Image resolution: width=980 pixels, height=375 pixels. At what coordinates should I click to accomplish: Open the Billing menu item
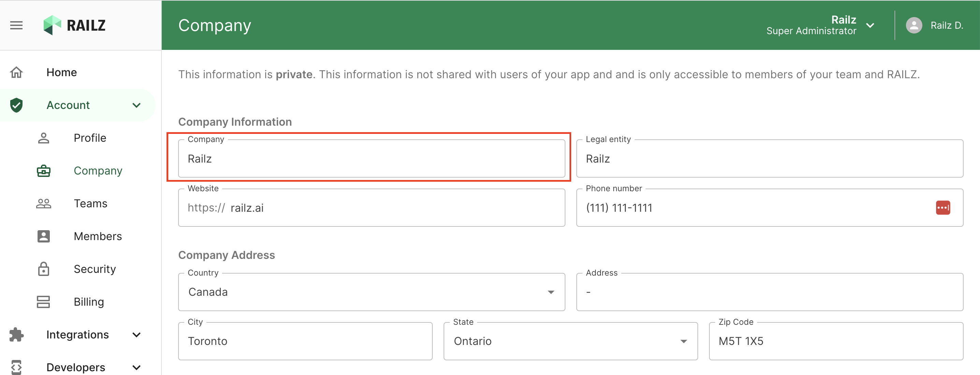pyautogui.click(x=89, y=302)
